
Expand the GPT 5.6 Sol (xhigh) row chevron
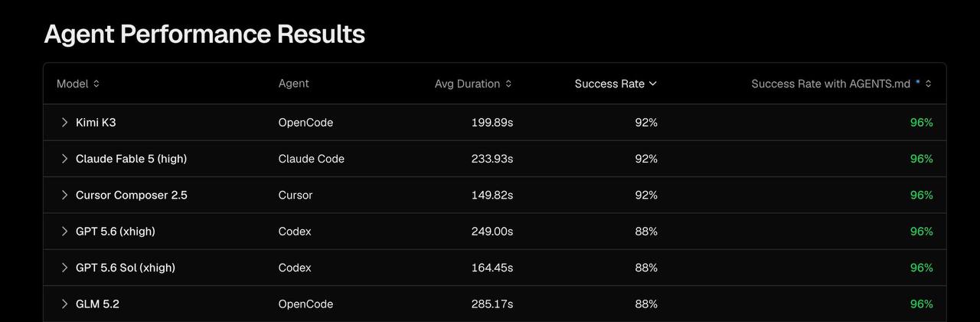pyautogui.click(x=64, y=268)
